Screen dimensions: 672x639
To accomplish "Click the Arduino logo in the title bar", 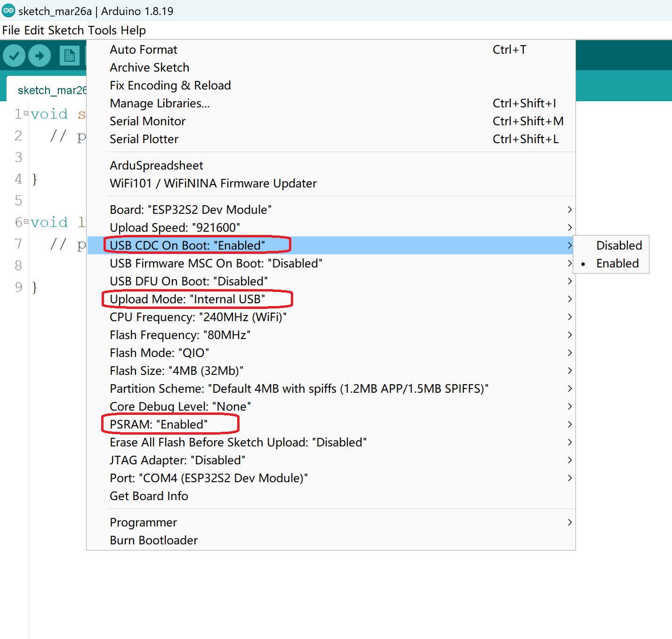I will [x=8, y=10].
